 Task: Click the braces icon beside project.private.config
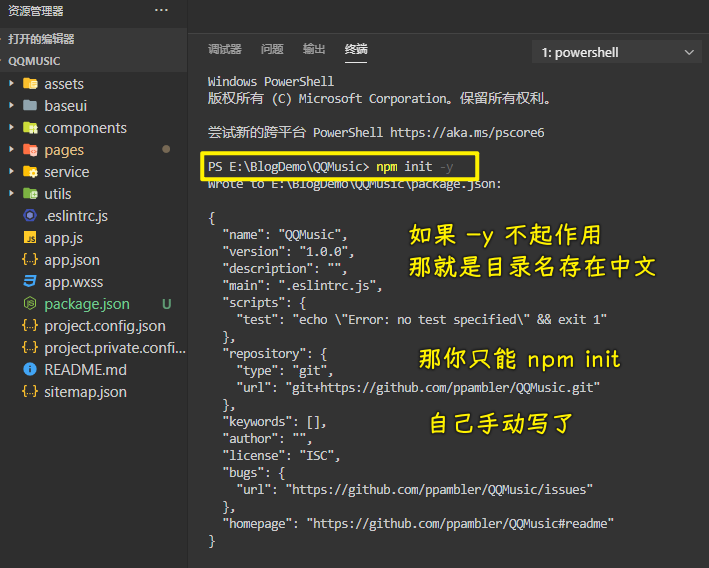pyautogui.click(x=30, y=347)
